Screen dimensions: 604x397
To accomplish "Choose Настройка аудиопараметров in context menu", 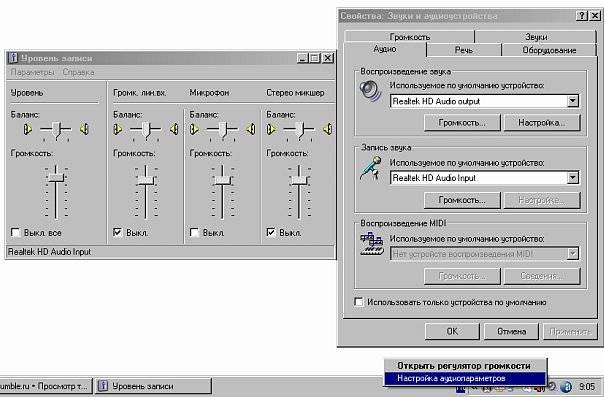I will [x=465, y=378].
